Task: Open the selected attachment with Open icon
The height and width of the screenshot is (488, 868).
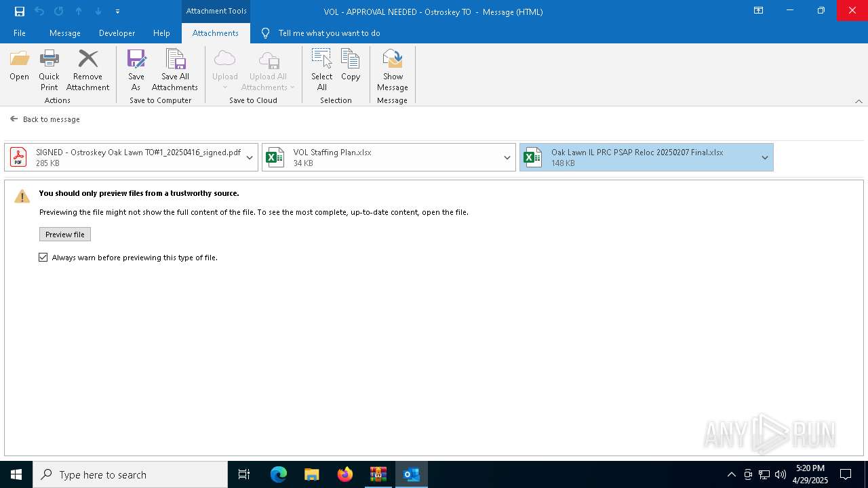Action: (19, 65)
